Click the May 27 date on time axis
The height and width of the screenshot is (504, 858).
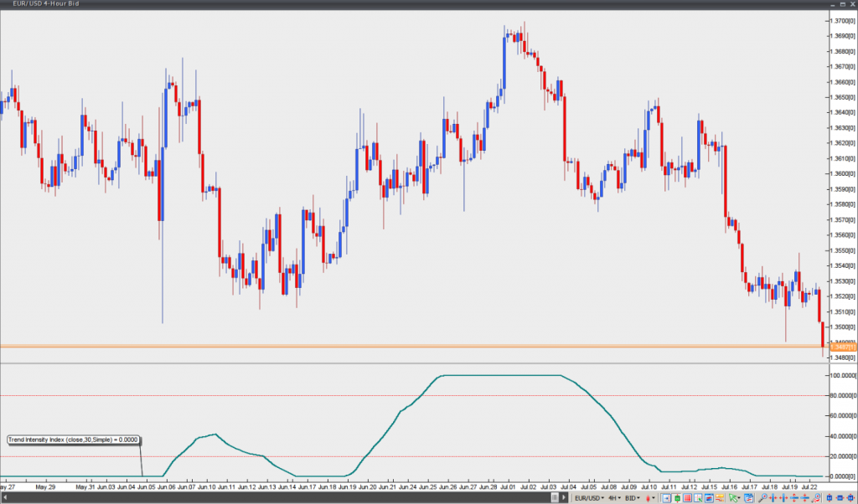pos(8,486)
